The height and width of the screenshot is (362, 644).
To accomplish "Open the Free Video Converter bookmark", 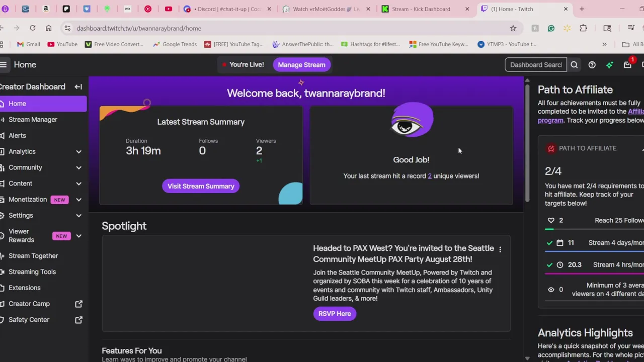I will (x=114, y=44).
